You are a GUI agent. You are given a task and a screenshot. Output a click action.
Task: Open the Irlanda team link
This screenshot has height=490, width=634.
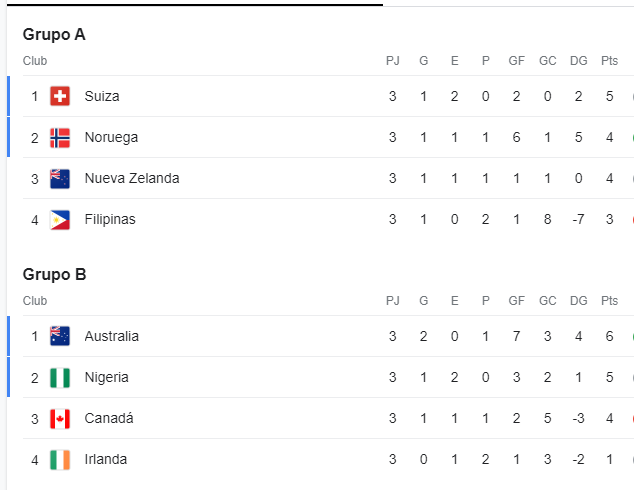106,459
